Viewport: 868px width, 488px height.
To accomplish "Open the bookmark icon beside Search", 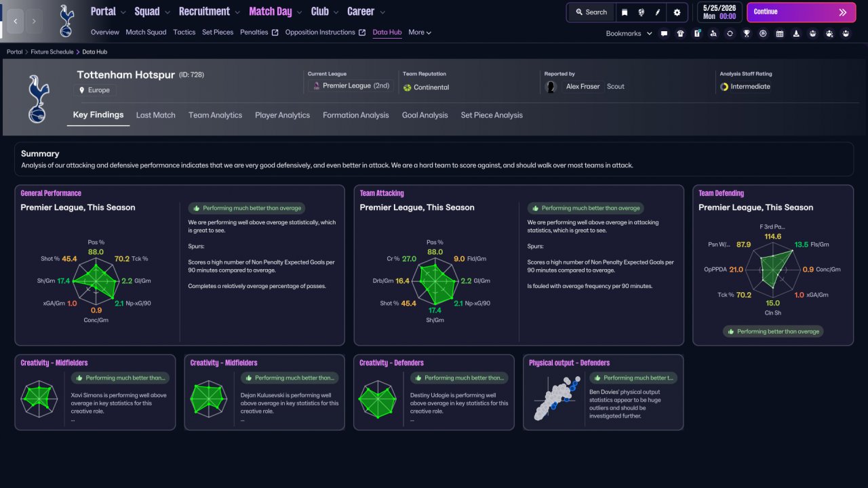I will (x=625, y=12).
